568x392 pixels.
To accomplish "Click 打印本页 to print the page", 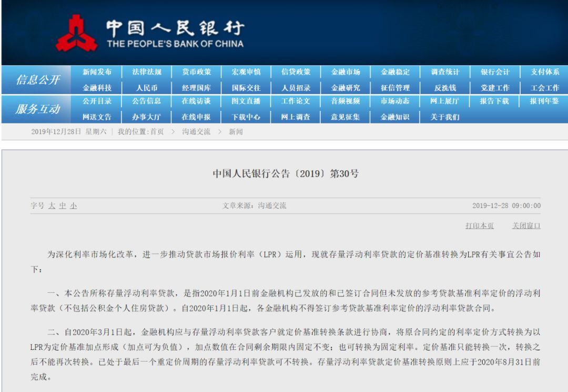I will tap(480, 226).
